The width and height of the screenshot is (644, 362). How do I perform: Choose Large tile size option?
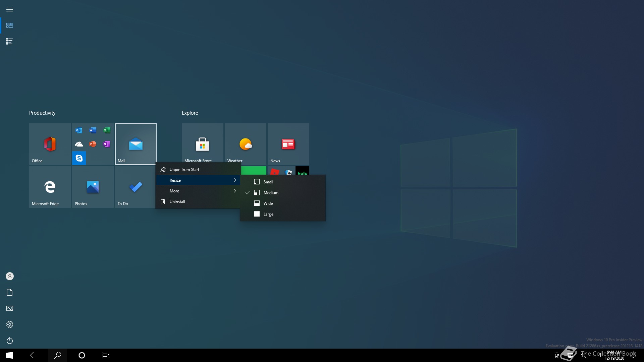[x=268, y=214]
